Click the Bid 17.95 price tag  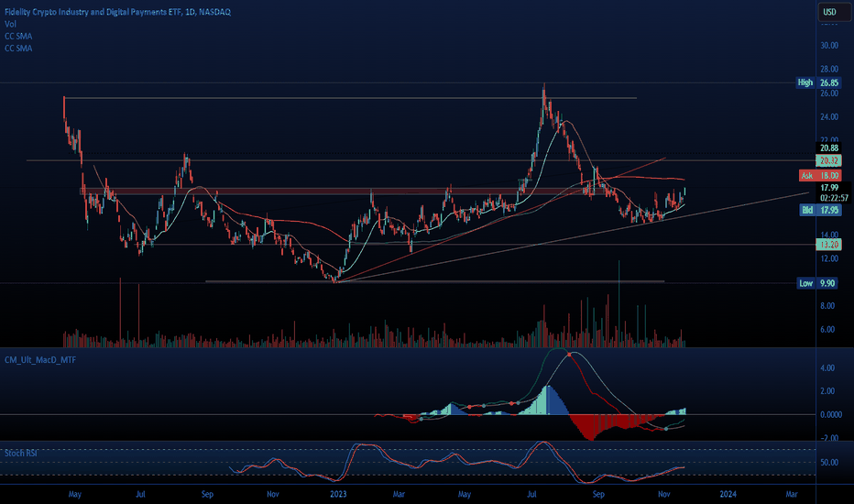pyautogui.click(x=820, y=210)
